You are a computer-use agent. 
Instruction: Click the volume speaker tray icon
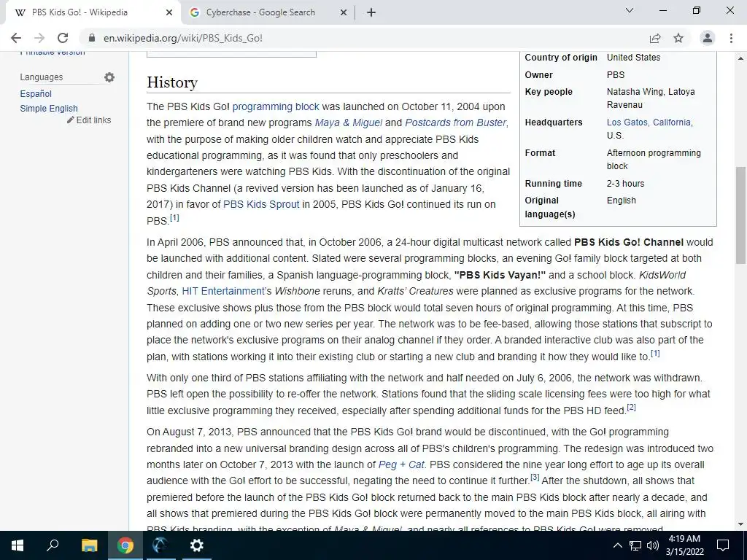click(x=653, y=545)
